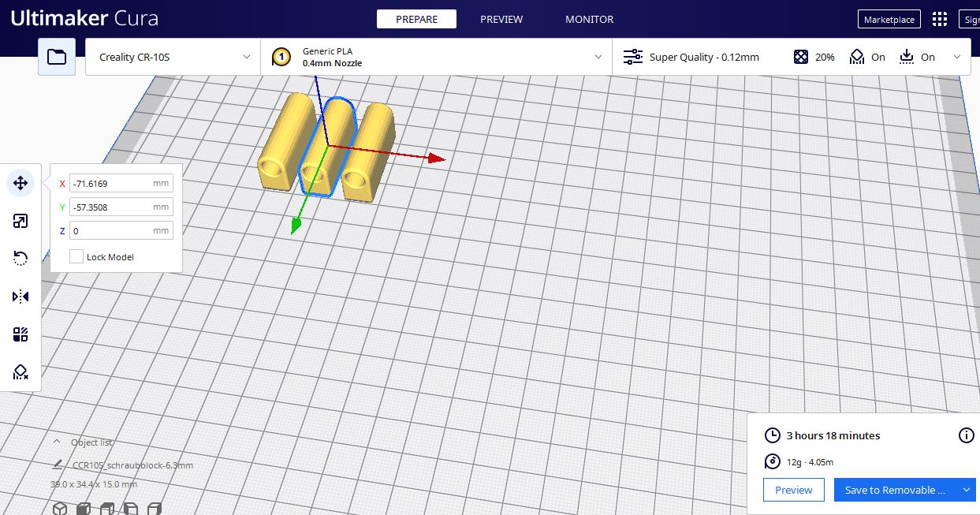
Task: Switch to the MONITOR stage tab
Action: [x=589, y=19]
